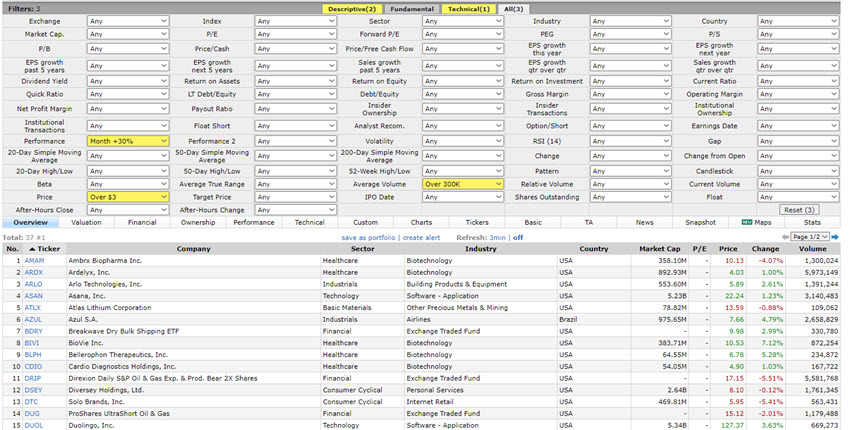The width and height of the screenshot is (850, 430).
Task: Open the Gap filter dropdown
Action: click(x=798, y=141)
